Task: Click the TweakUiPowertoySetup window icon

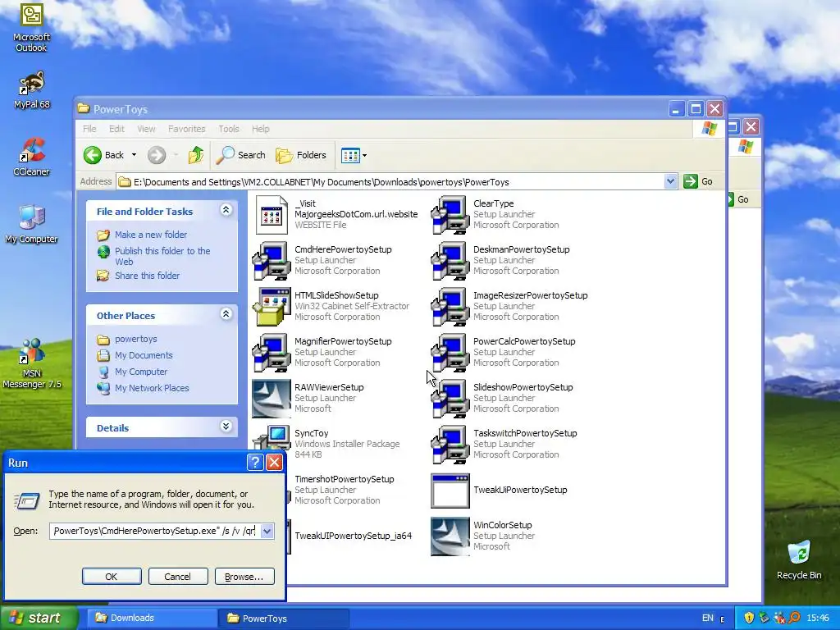Action: click(x=450, y=491)
